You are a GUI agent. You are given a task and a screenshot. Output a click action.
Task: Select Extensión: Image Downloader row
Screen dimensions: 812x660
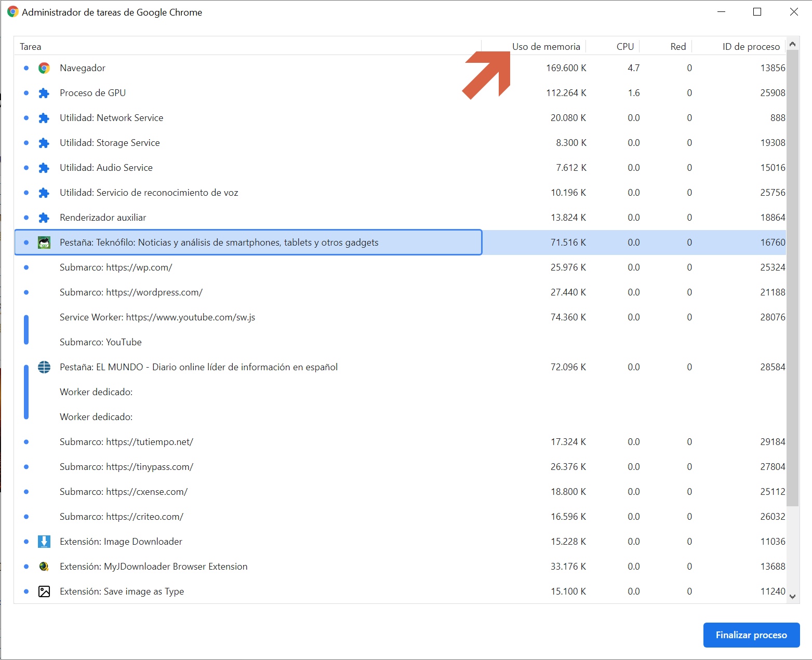[400, 542]
